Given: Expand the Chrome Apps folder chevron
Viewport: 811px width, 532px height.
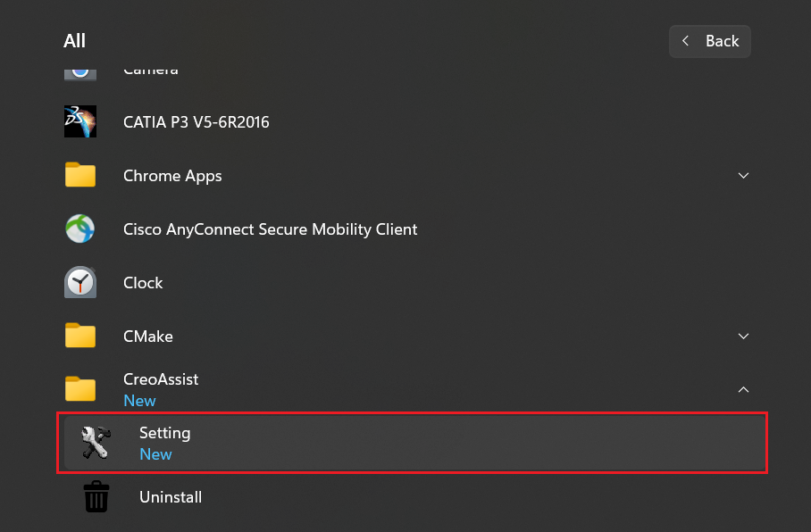Looking at the screenshot, I should click(743, 176).
